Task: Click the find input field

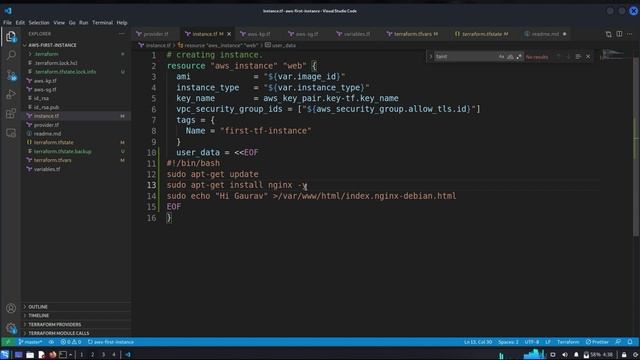Action: tap(466, 57)
